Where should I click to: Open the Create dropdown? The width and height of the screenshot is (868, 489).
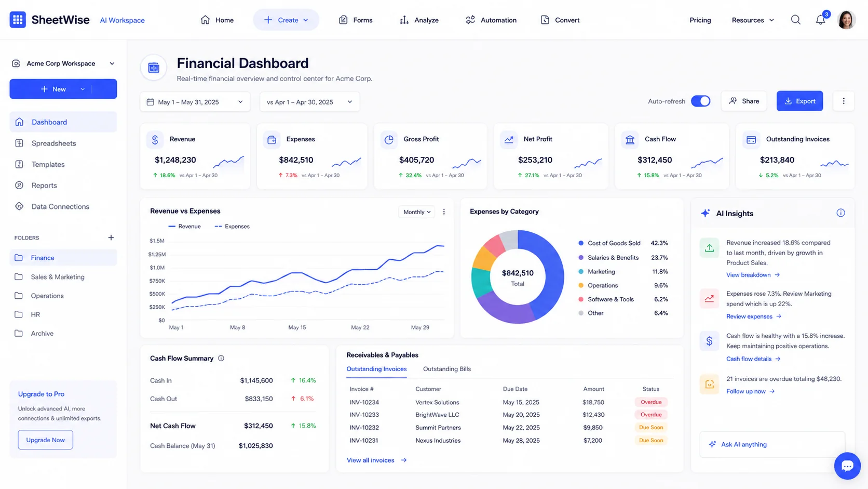click(x=286, y=20)
